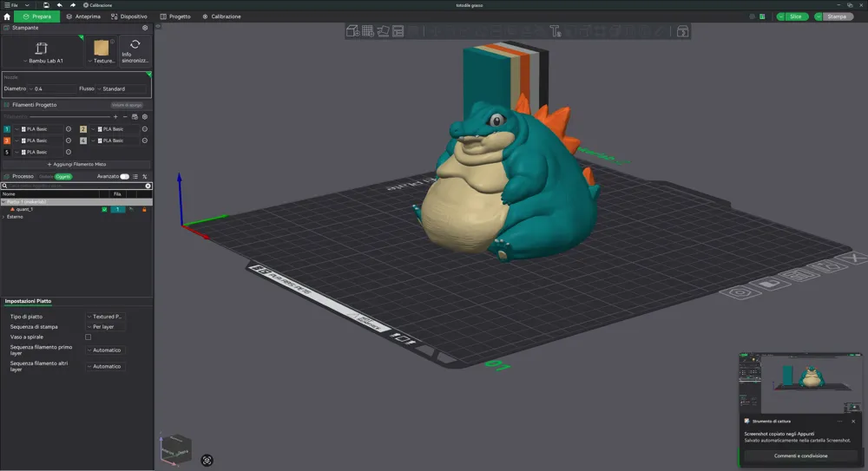This screenshot has height=471, width=868.
Task: Edit filament 2 preset icon
Action: coord(144,129)
